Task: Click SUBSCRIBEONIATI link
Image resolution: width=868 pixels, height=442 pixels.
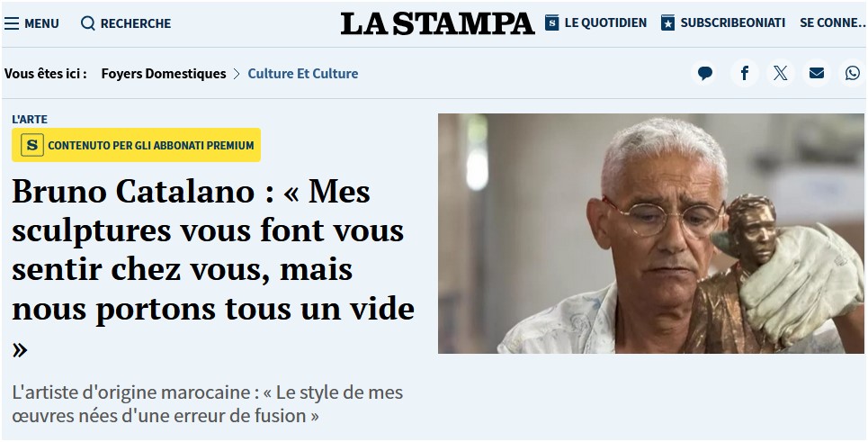Action: click(733, 23)
